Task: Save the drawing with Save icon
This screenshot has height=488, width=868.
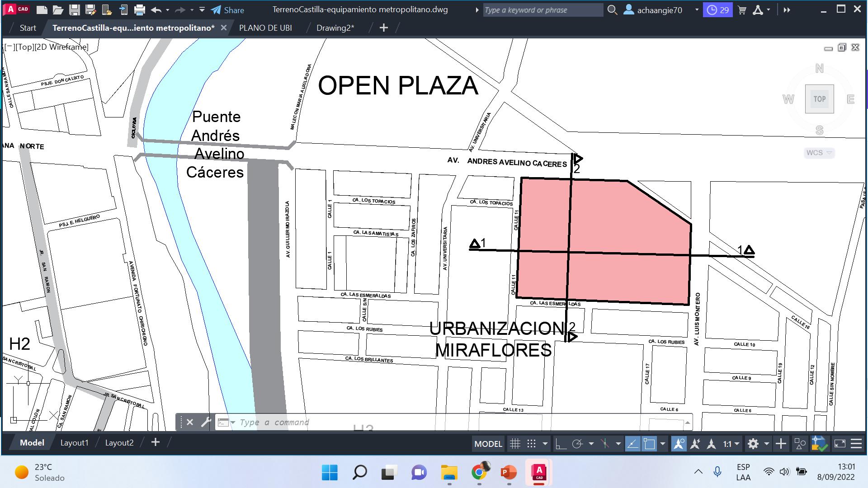Action: click(x=75, y=9)
